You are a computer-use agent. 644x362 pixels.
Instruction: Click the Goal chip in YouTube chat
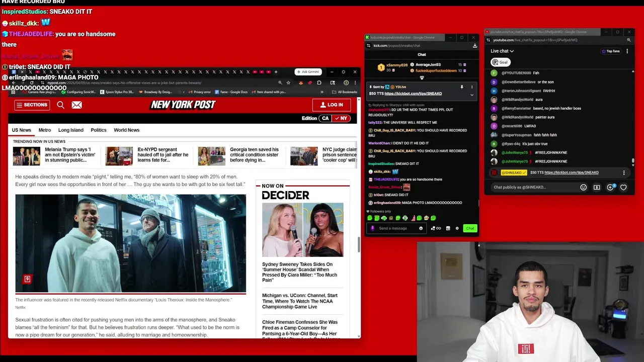pos(500,62)
